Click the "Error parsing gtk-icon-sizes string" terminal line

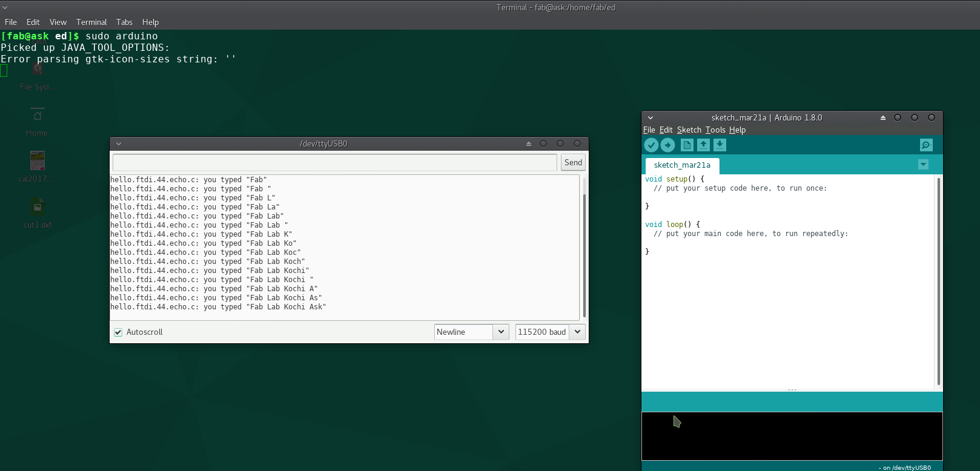(118, 59)
